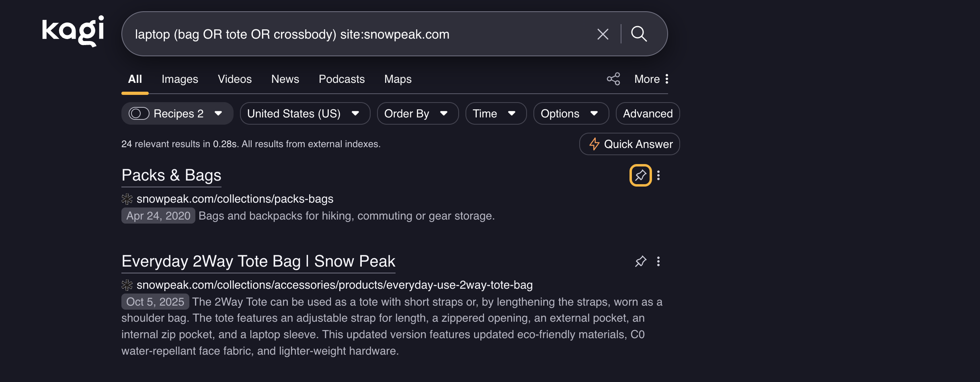
Task: Pin the Packs & Bags result
Action: pos(640,175)
